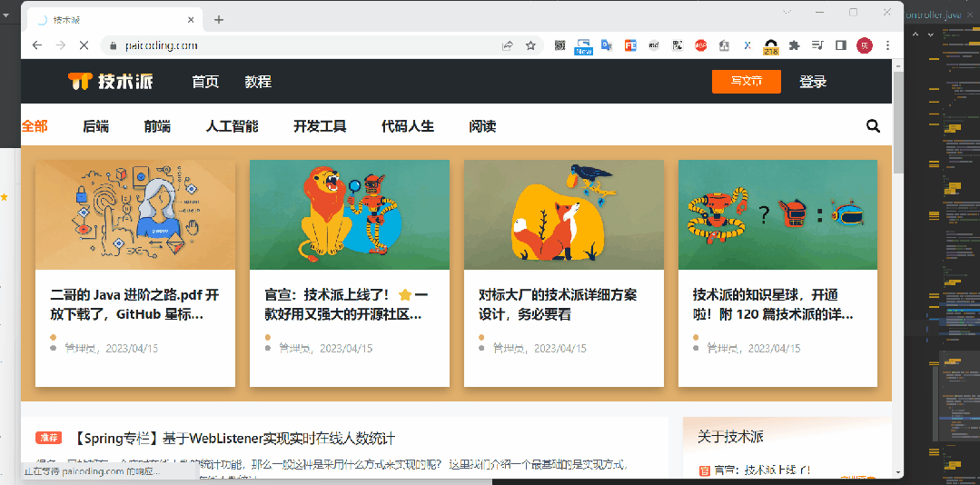Click the browser forward arrow
This screenshot has width=980, height=485.
click(61, 45)
